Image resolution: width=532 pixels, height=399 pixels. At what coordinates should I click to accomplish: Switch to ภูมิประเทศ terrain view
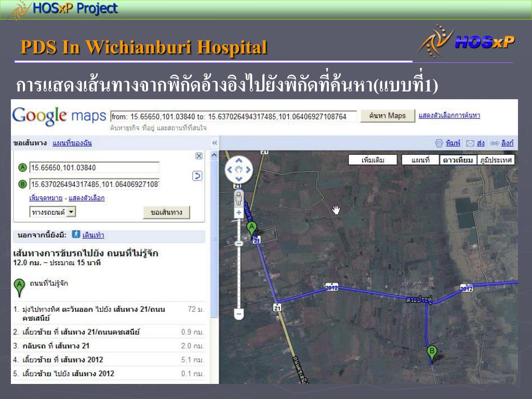pyautogui.click(x=496, y=160)
